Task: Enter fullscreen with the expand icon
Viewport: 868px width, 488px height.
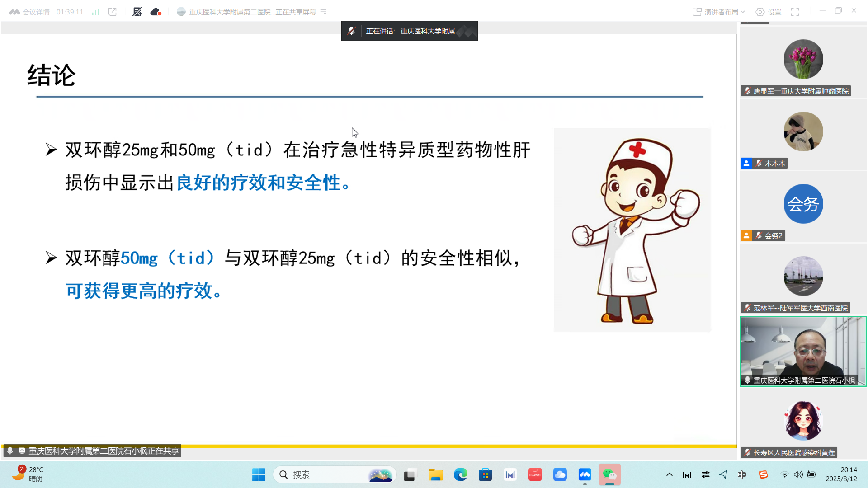Action: tap(795, 12)
